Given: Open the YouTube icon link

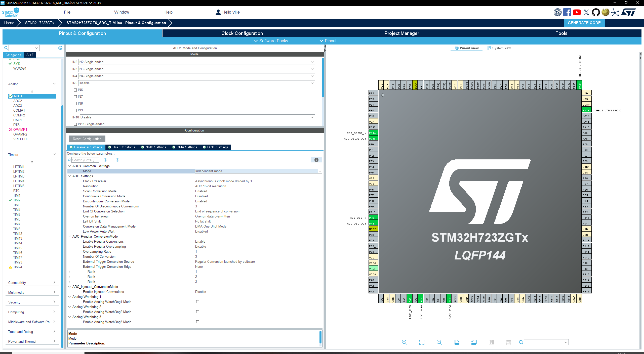Looking at the screenshot, I should (x=577, y=12).
